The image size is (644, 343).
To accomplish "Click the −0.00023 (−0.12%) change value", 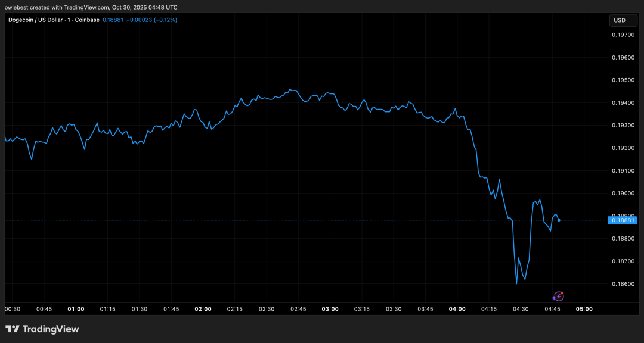I will 151,20.
